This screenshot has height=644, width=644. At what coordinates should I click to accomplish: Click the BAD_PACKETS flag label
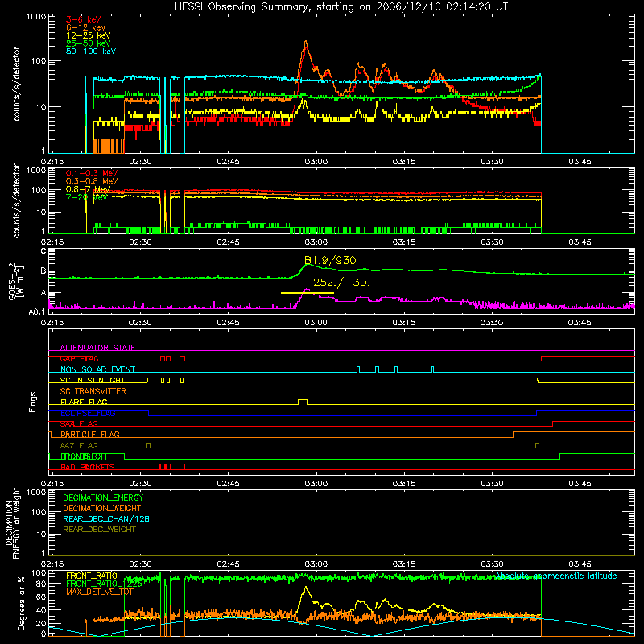[x=88, y=468]
